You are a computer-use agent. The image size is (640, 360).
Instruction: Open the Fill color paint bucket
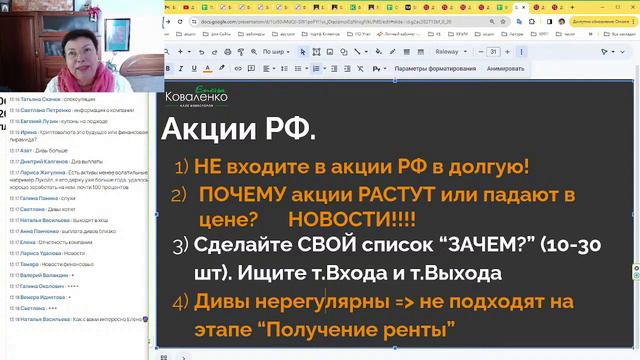[x=379, y=52]
